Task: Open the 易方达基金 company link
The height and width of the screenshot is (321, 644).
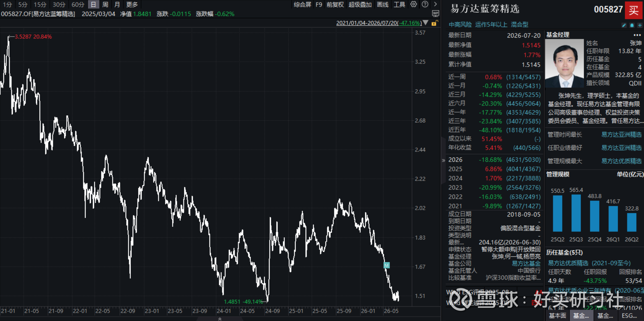Action: 526,263
